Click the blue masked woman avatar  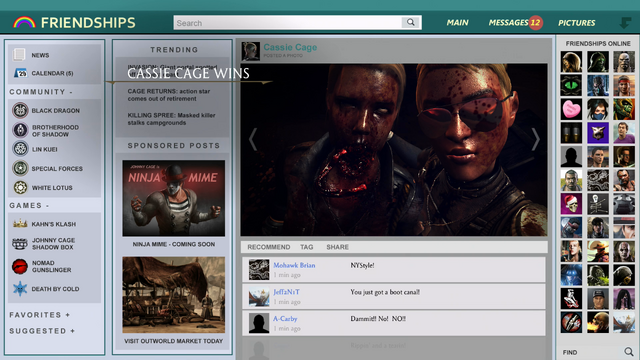[598, 109]
